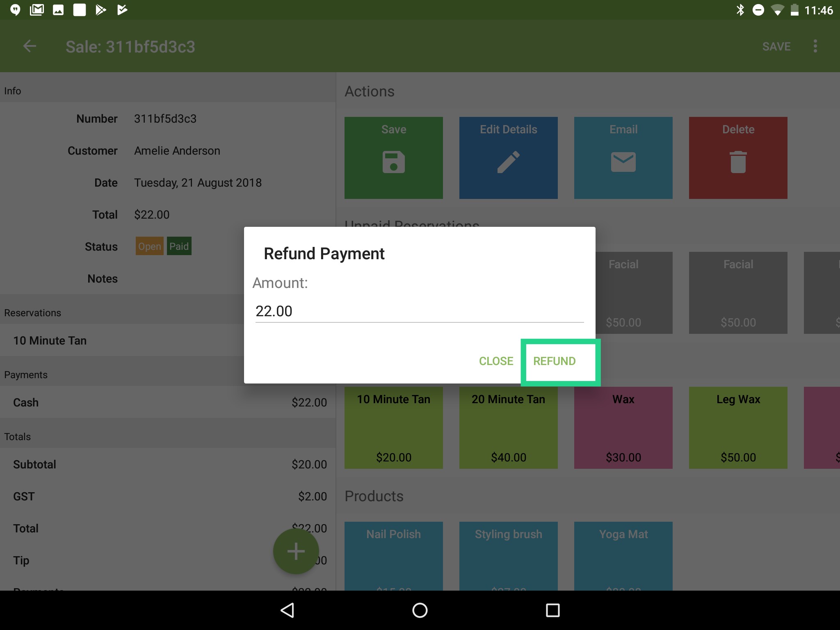
Task: Click the Open status tag
Action: tap(149, 246)
